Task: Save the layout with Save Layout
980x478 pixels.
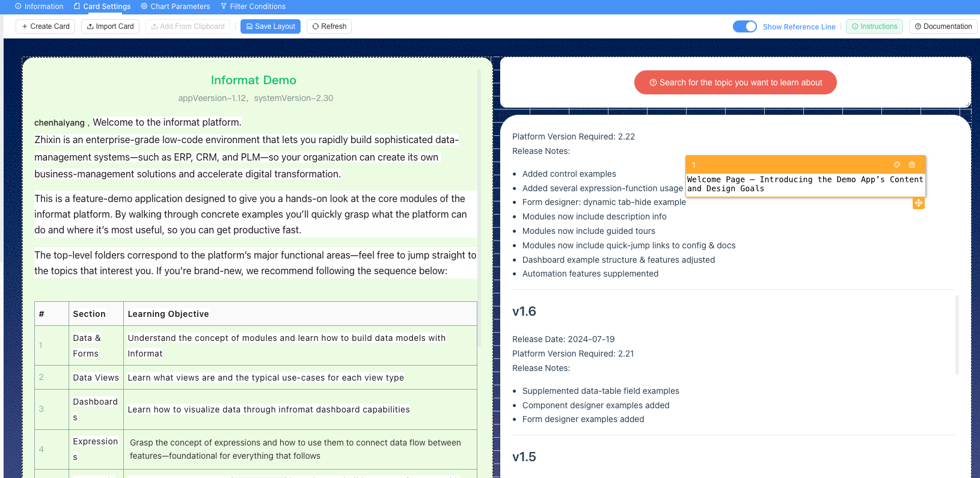Action: 271,26
